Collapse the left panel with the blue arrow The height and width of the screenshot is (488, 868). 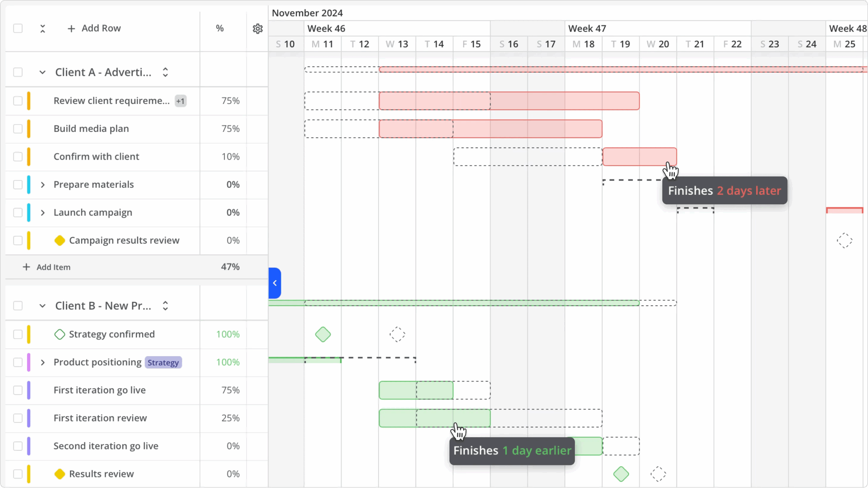275,283
